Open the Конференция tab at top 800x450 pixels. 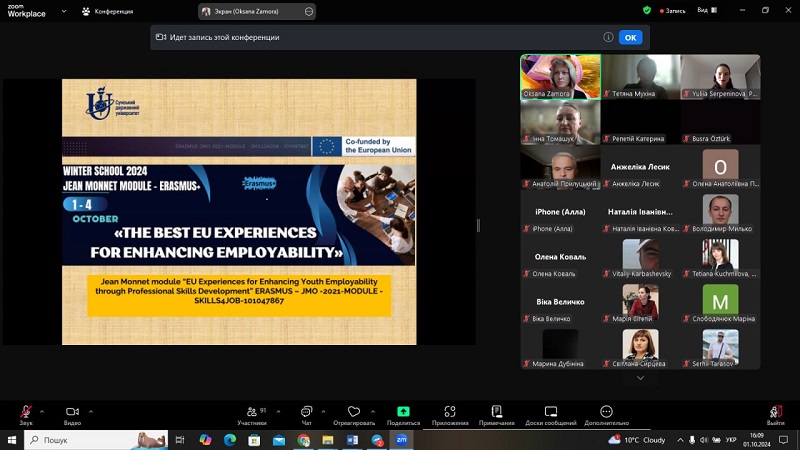(108, 11)
